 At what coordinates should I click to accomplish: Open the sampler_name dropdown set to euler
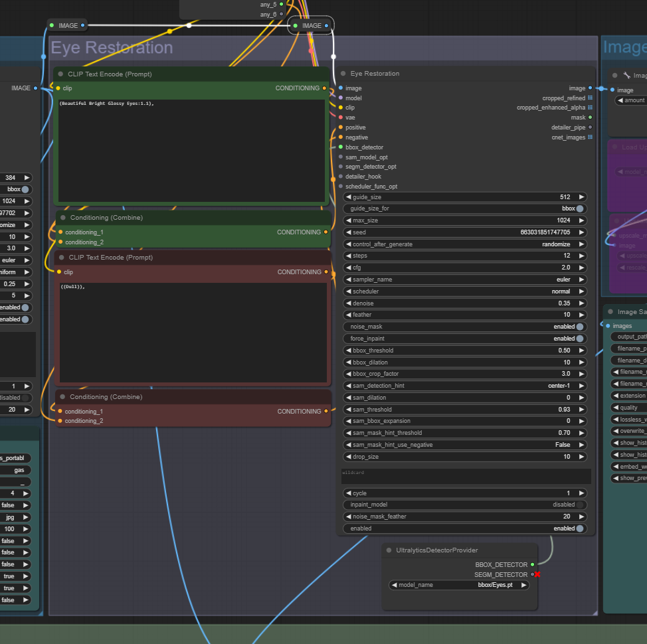pos(465,280)
